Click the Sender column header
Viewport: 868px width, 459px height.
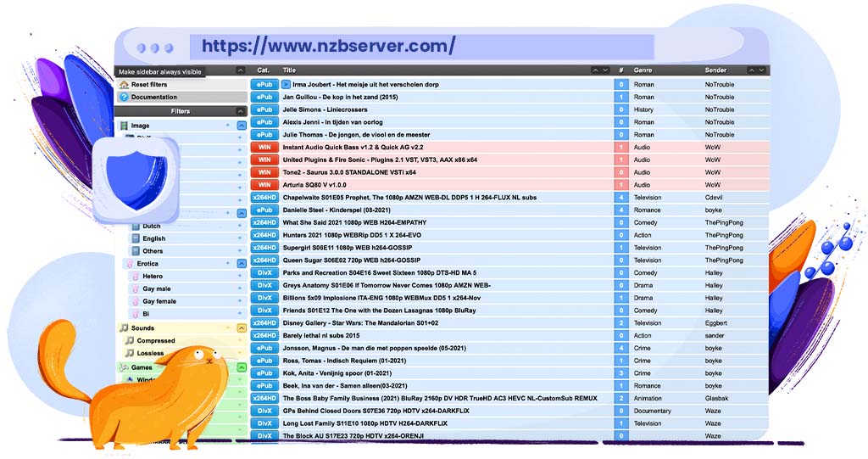click(715, 70)
